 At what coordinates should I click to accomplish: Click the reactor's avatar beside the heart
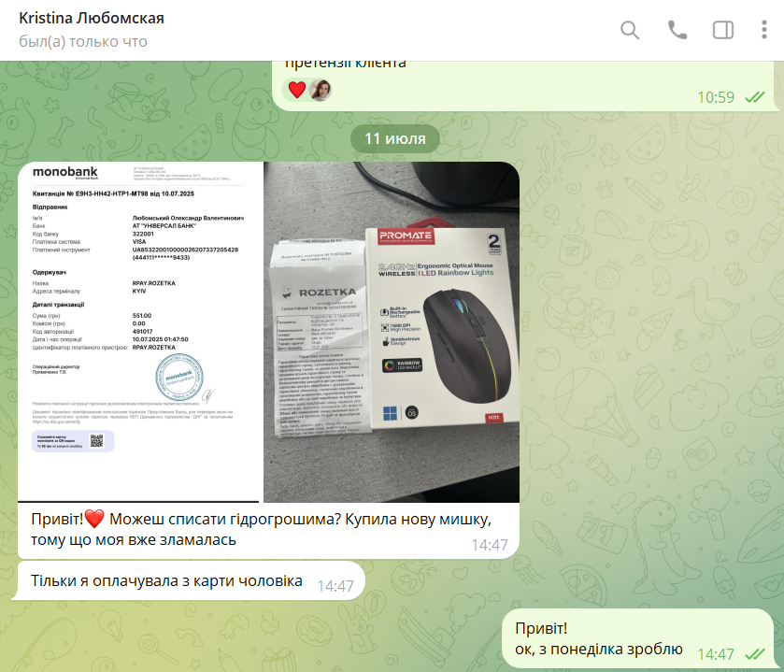click(320, 90)
